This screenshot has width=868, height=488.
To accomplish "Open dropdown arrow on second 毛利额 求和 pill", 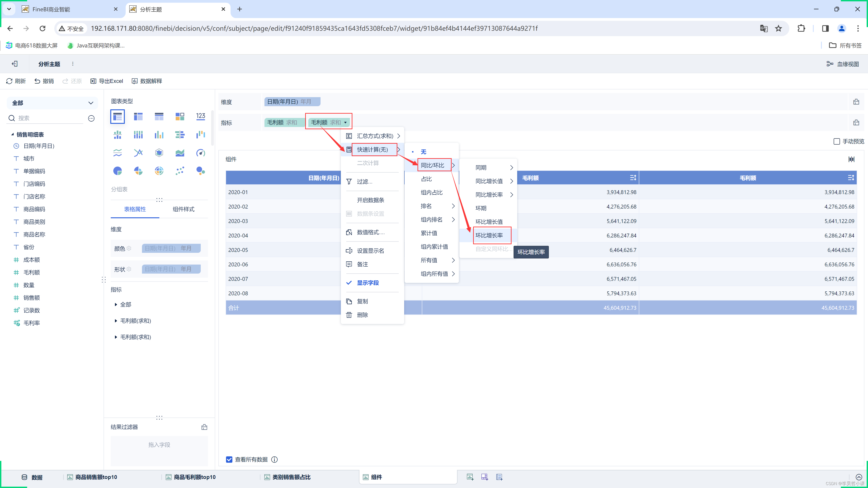I will point(345,123).
